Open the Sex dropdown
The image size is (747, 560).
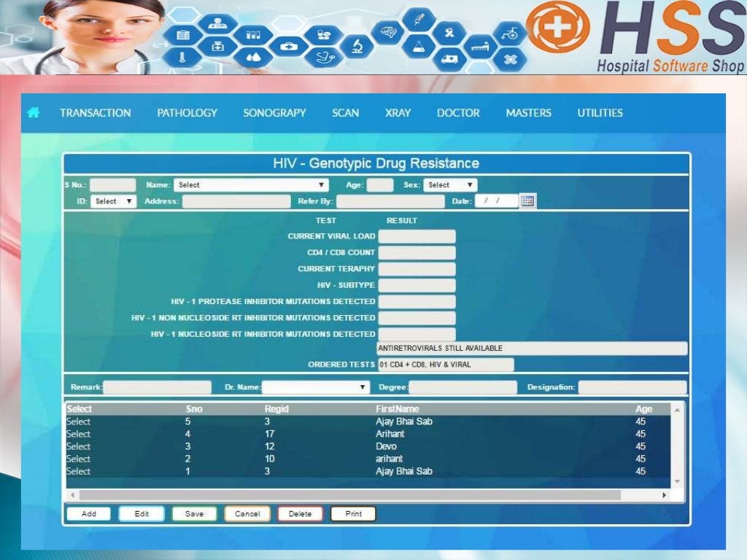coord(450,184)
